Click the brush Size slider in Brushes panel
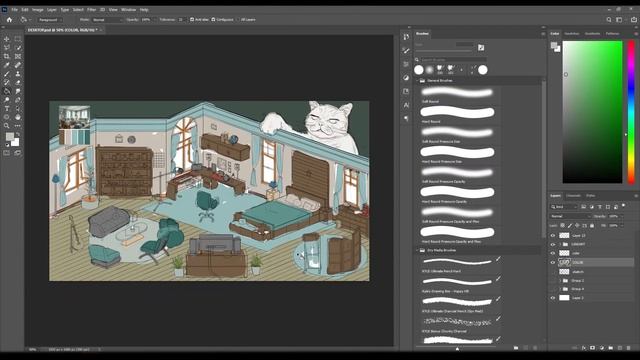 [444, 51]
